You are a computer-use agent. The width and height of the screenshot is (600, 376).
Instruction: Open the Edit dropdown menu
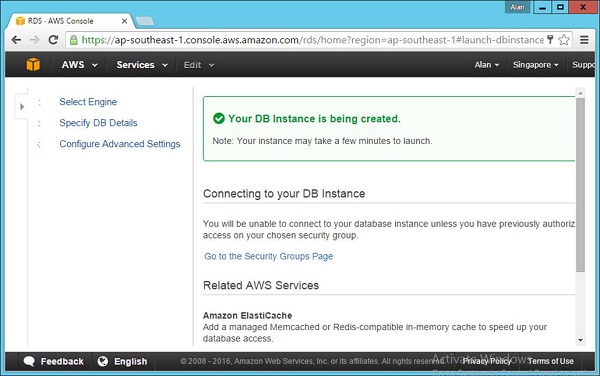pyautogui.click(x=199, y=65)
